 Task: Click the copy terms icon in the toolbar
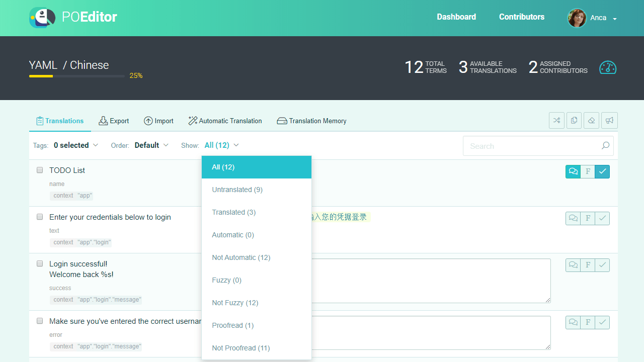click(574, 120)
